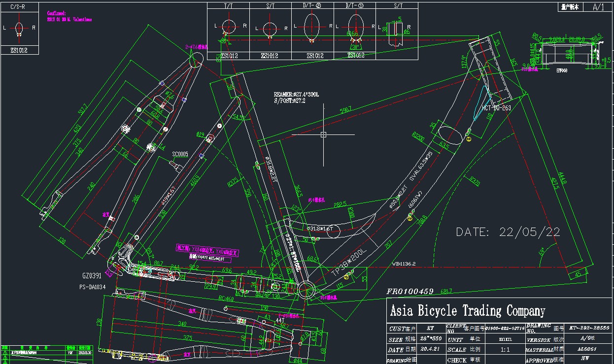Select the PS-DA1034 part label
The height and width of the screenshot is (364, 614).
92,287
